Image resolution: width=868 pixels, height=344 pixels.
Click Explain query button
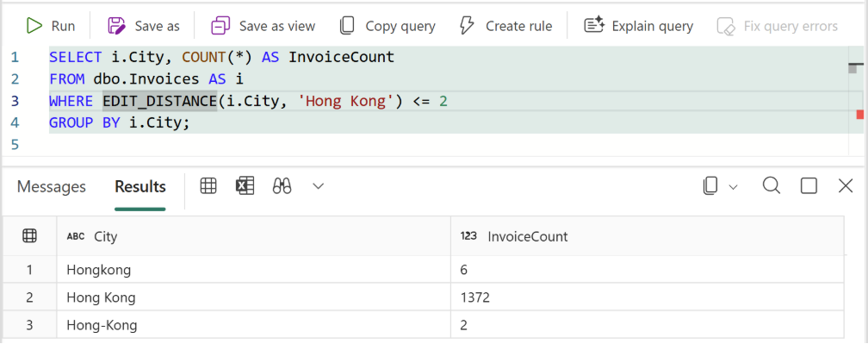[x=639, y=26]
